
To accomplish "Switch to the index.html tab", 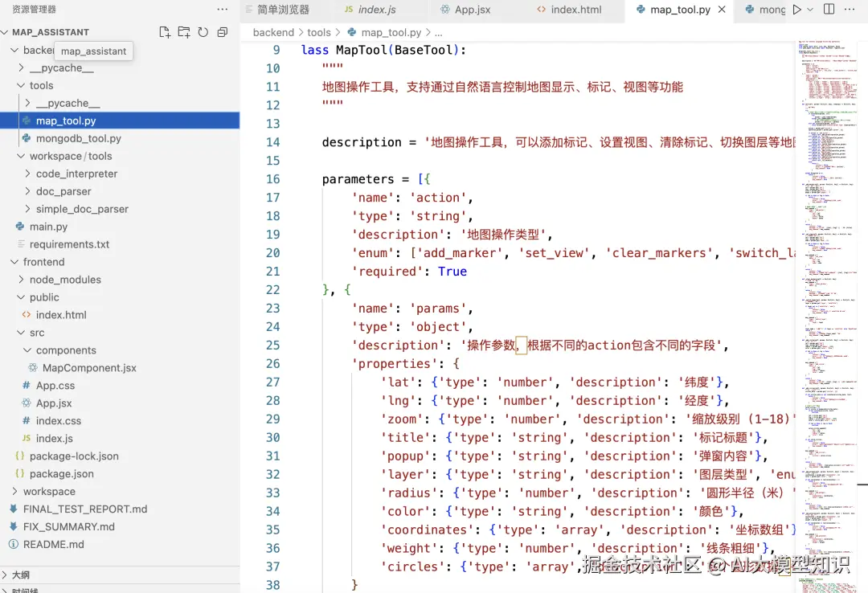I will (x=569, y=10).
